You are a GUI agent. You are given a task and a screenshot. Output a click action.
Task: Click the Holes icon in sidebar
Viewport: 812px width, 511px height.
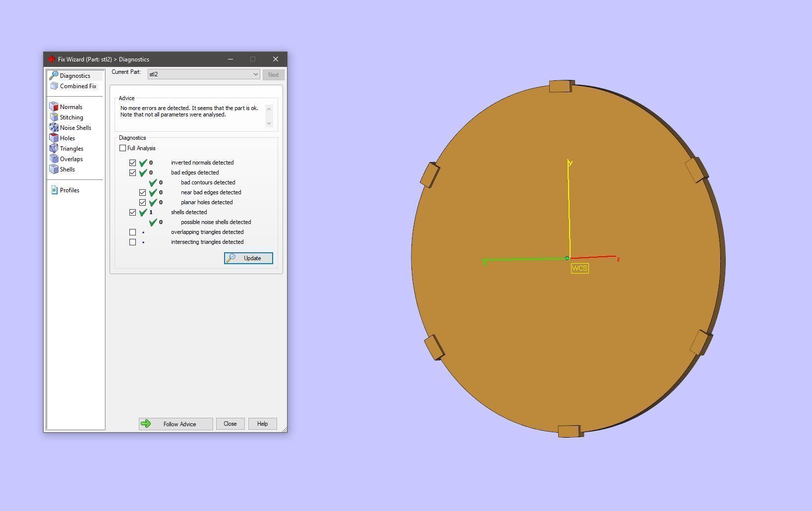point(54,138)
